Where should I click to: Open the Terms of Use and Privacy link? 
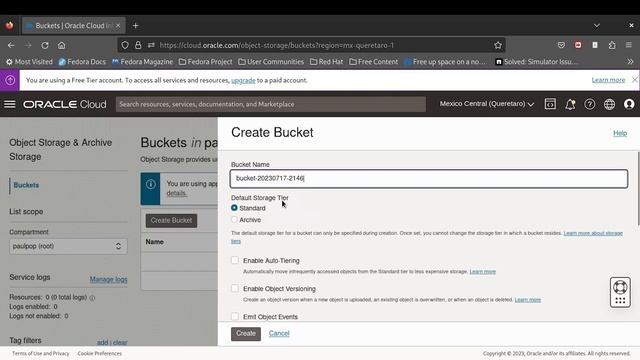(x=41, y=353)
